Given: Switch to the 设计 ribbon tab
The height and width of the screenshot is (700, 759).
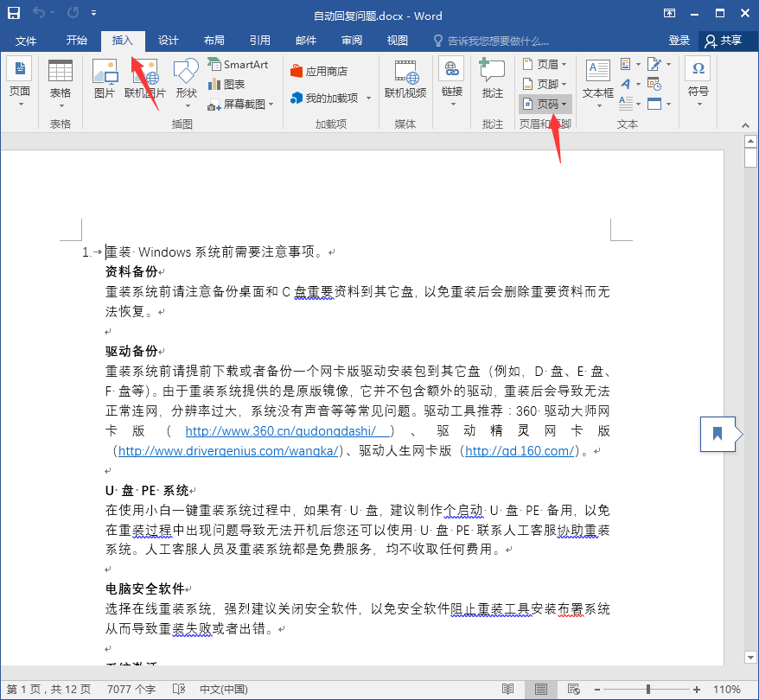Looking at the screenshot, I should click(x=168, y=41).
